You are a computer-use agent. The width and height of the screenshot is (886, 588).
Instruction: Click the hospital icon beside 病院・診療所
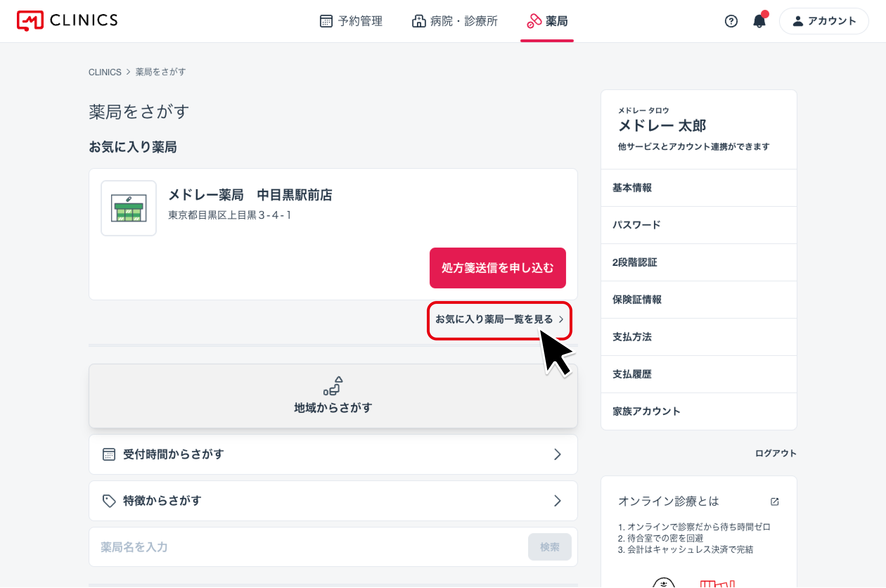pos(419,21)
